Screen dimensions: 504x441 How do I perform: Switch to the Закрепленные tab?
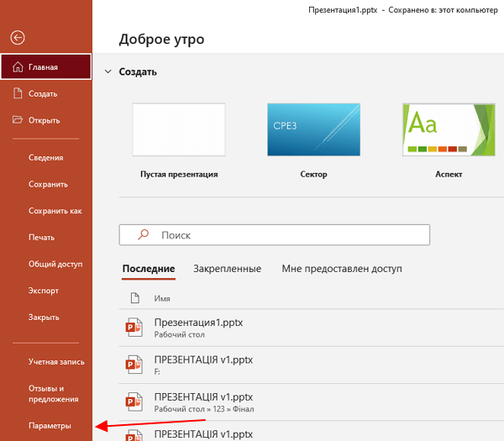tap(227, 269)
